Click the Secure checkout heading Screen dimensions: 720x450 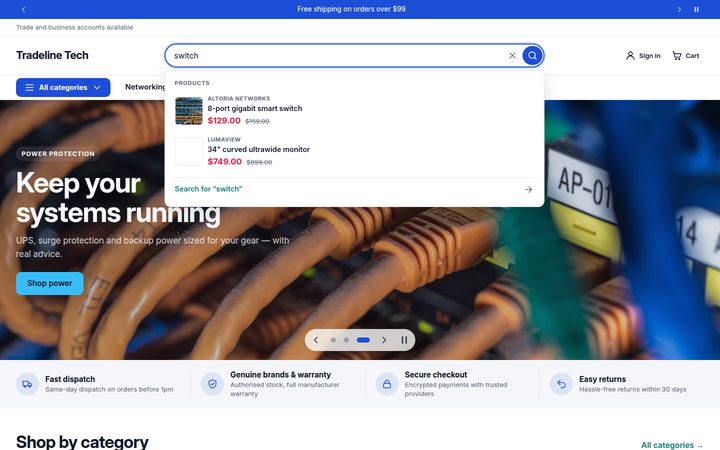436,375
